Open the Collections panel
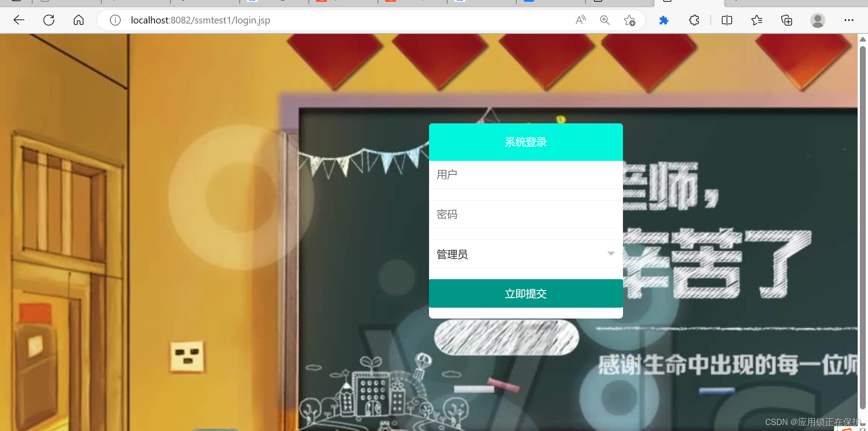The width and height of the screenshot is (868, 431). tap(787, 20)
